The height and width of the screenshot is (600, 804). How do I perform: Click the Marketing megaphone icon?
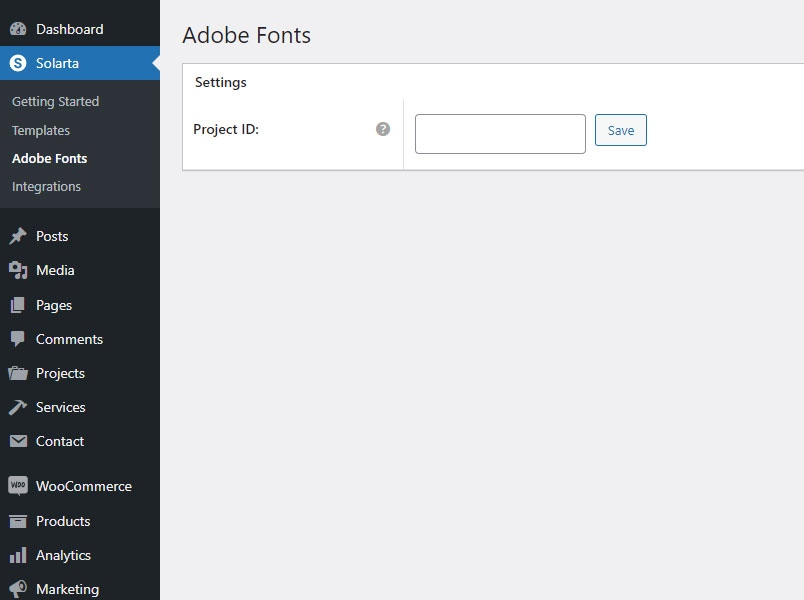[x=18, y=589]
